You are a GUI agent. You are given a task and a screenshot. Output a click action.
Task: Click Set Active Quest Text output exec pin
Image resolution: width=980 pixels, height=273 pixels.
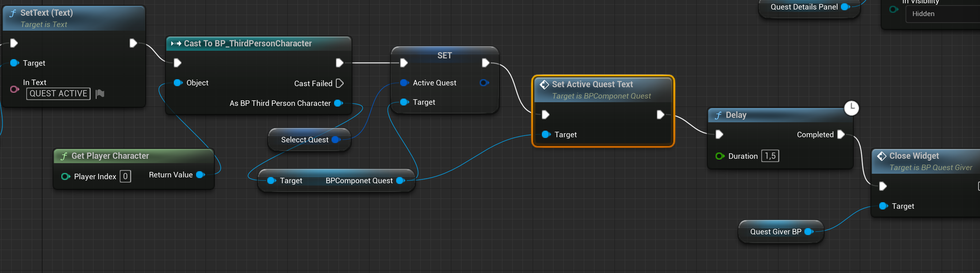pyautogui.click(x=661, y=115)
